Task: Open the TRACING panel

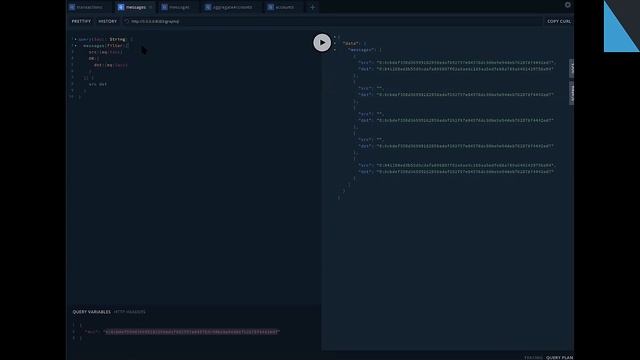Action: [533, 358]
